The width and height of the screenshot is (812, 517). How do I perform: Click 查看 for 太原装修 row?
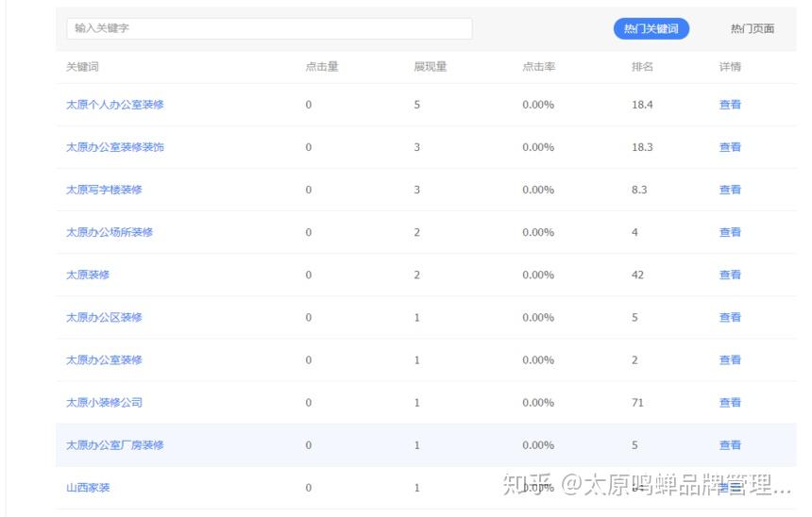(730, 275)
